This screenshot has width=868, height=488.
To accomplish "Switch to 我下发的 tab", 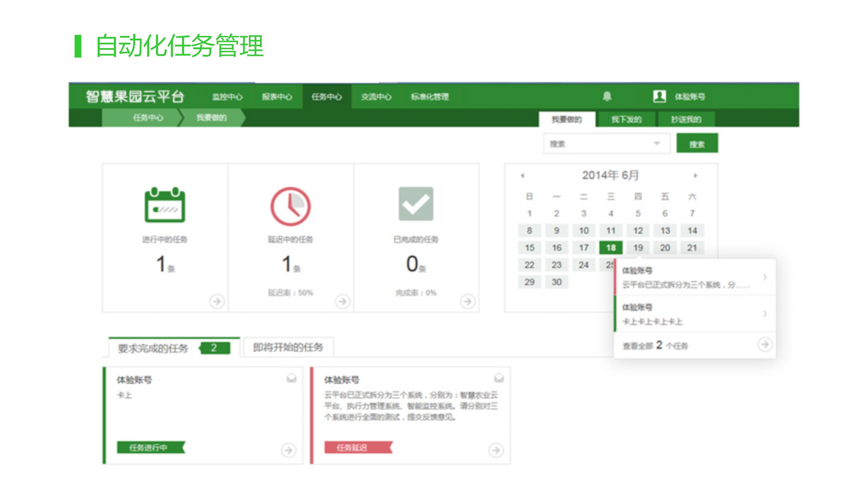I will tap(626, 119).
